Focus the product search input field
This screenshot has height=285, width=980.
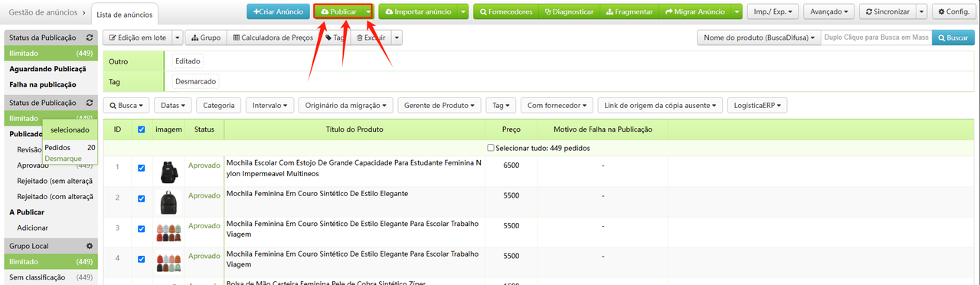click(876, 38)
